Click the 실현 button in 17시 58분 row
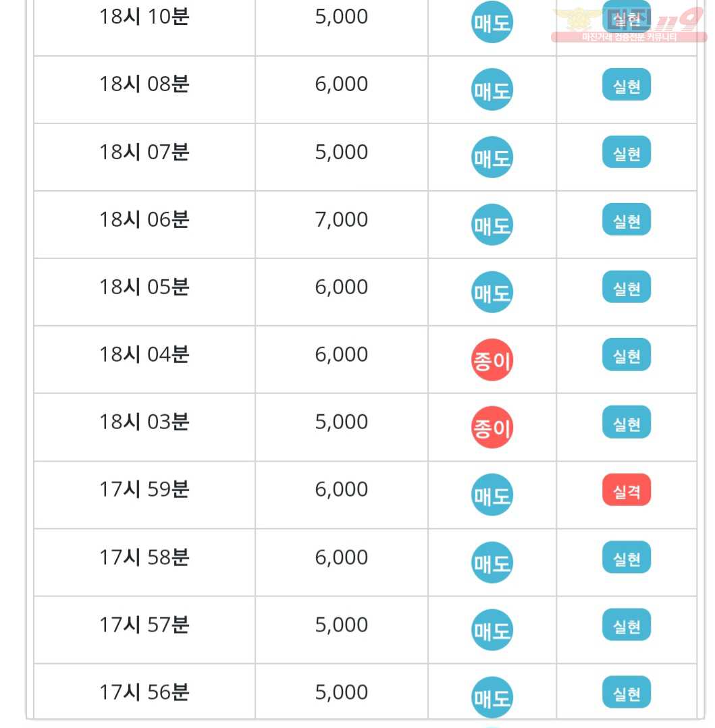This screenshot has width=715, height=728. pyautogui.click(x=627, y=557)
